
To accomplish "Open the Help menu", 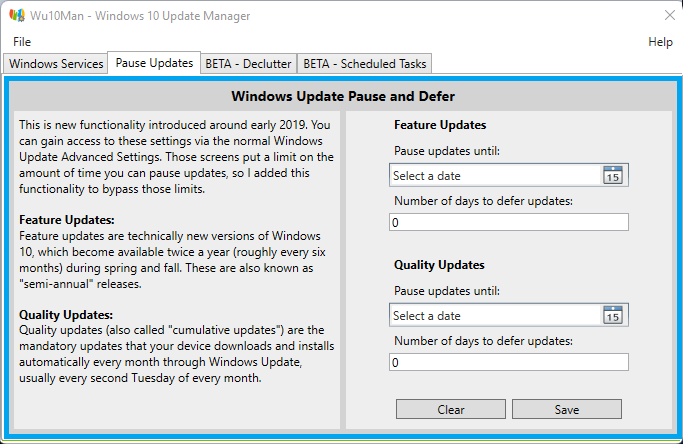I will [x=660, y=42].
